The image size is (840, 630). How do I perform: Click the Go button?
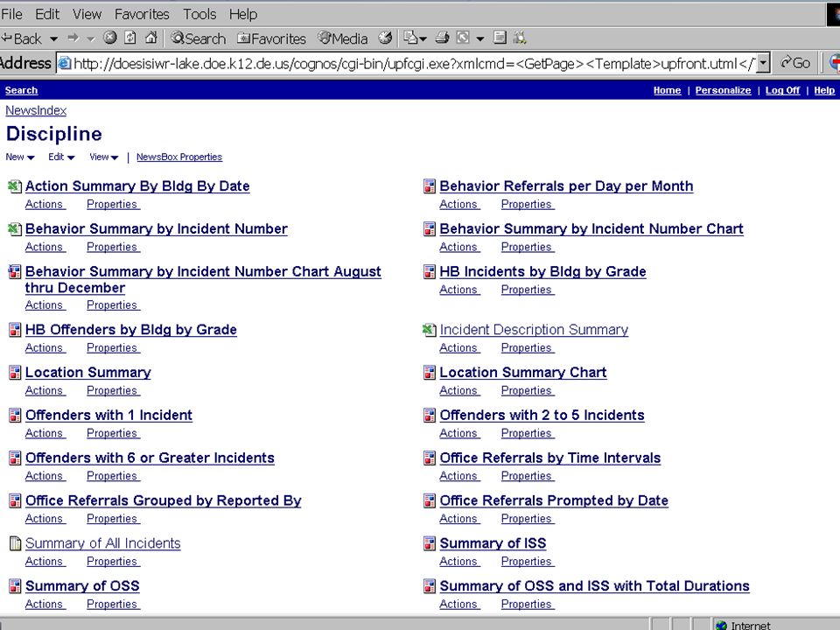pyautogui.click(x=795, y=63)
